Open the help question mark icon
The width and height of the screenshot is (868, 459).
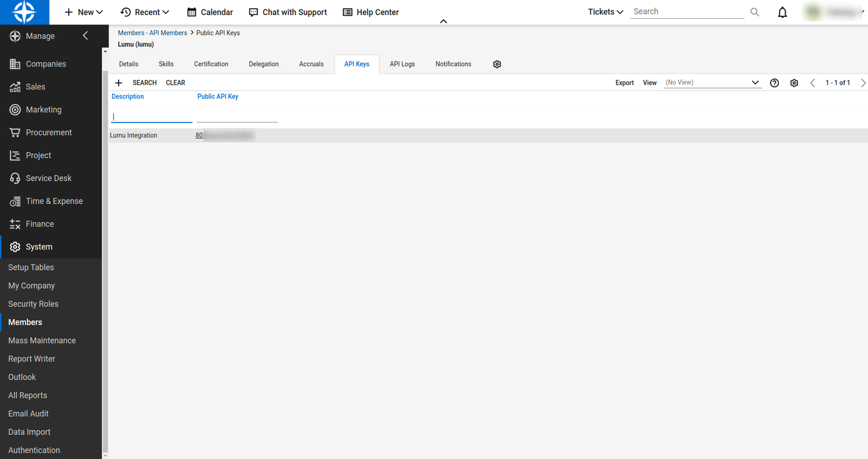[x=774, y=83]
